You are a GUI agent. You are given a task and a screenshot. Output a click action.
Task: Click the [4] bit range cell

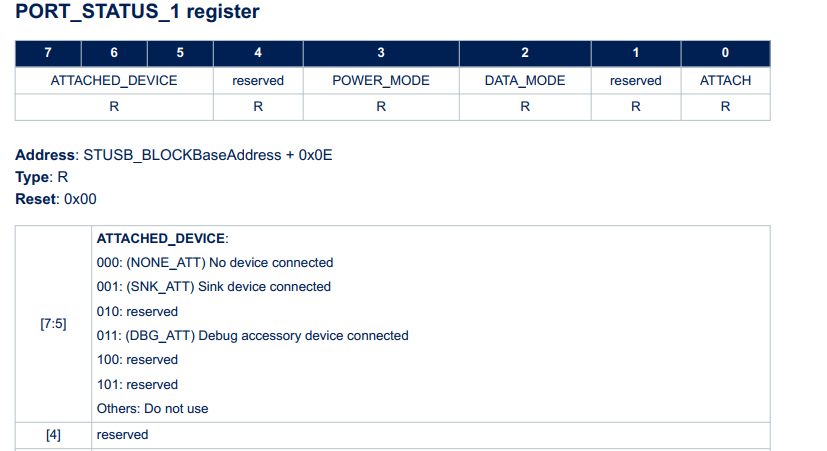[x=54, y=435]
